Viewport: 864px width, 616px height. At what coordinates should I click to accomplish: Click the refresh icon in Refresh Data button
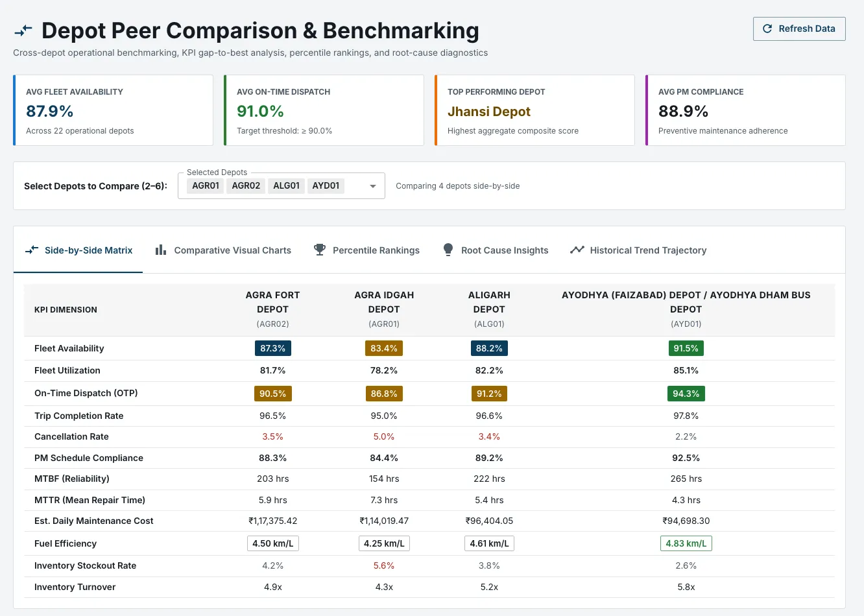coord(767,29)
